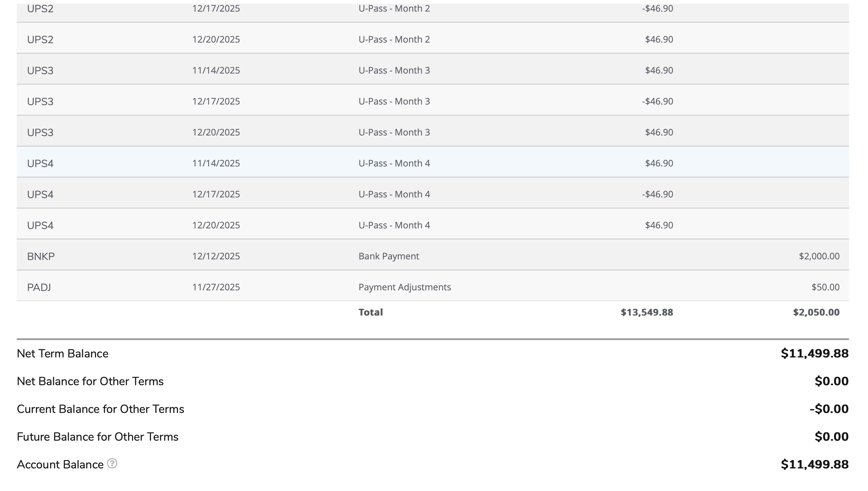Click the Account Balance label text

tap(60, 464)
